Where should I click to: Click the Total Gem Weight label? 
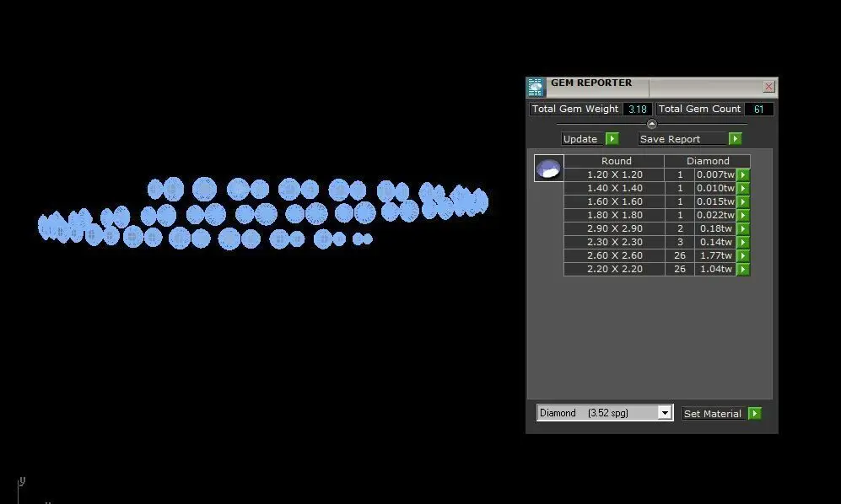click(x=575, y=109)
